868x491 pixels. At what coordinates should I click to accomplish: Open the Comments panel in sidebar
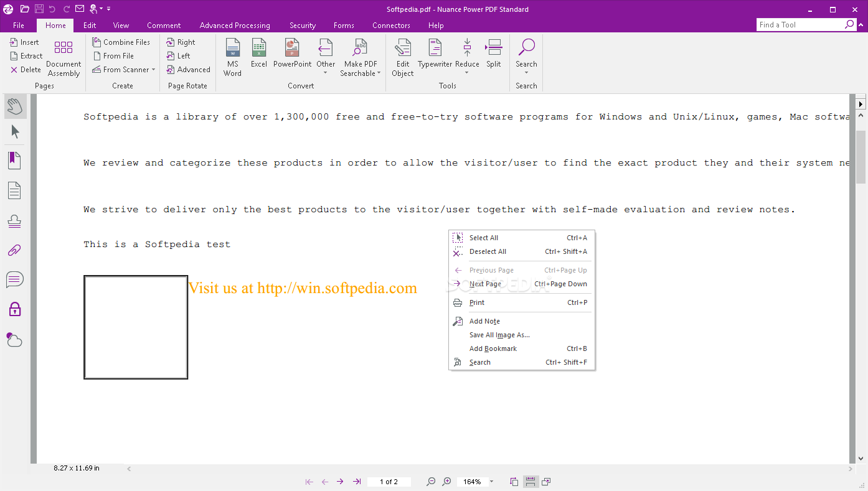tap(15, 279)
